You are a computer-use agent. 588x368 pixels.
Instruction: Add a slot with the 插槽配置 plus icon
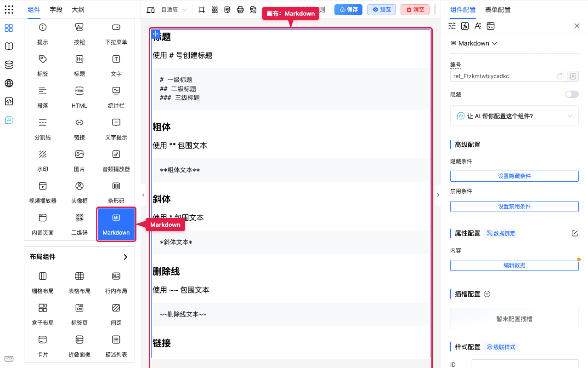click(x=487, y=294)
